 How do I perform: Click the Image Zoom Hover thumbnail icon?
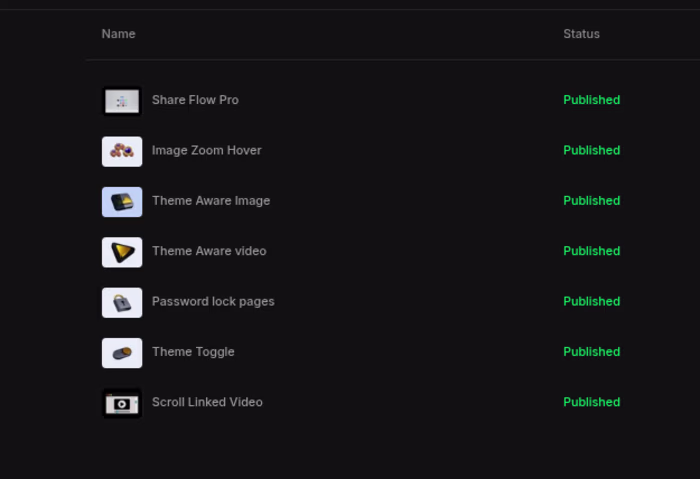tap(122, 151)
